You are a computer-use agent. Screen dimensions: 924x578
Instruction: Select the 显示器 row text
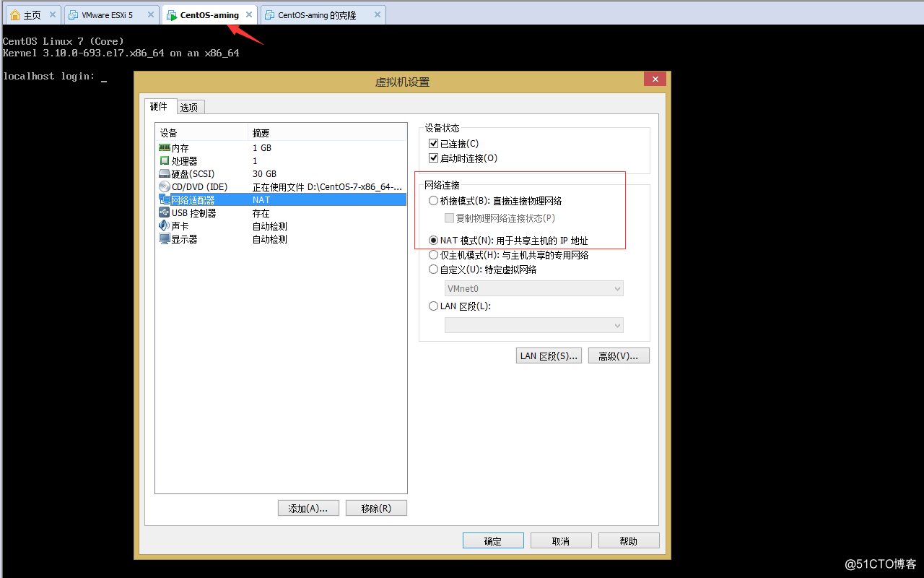click(185, 238)
